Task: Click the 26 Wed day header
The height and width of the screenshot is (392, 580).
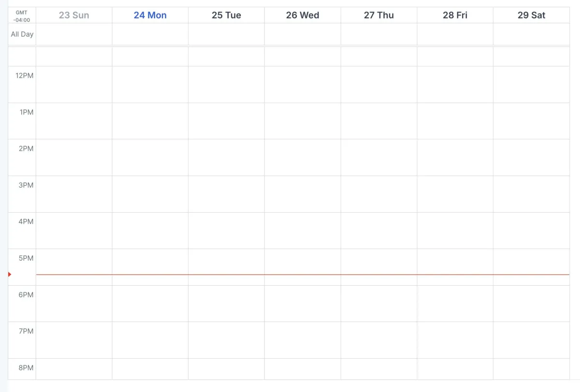Action: 303,15
